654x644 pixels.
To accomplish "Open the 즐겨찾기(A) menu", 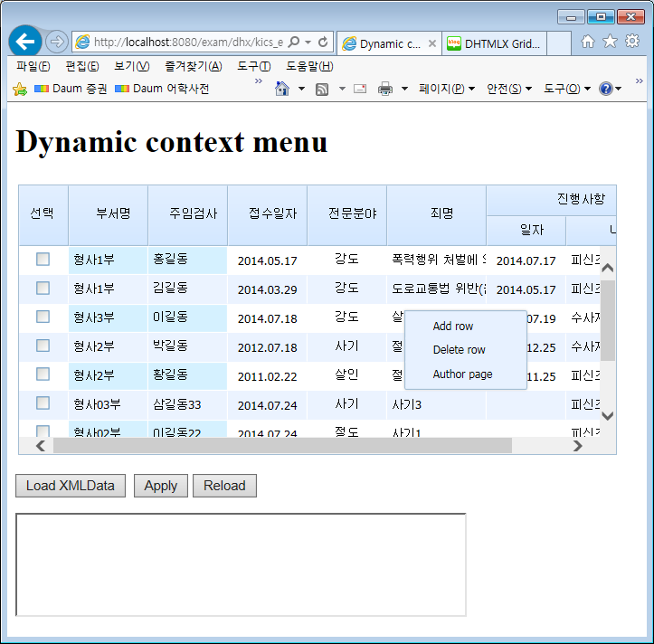I will coord(193,66).
